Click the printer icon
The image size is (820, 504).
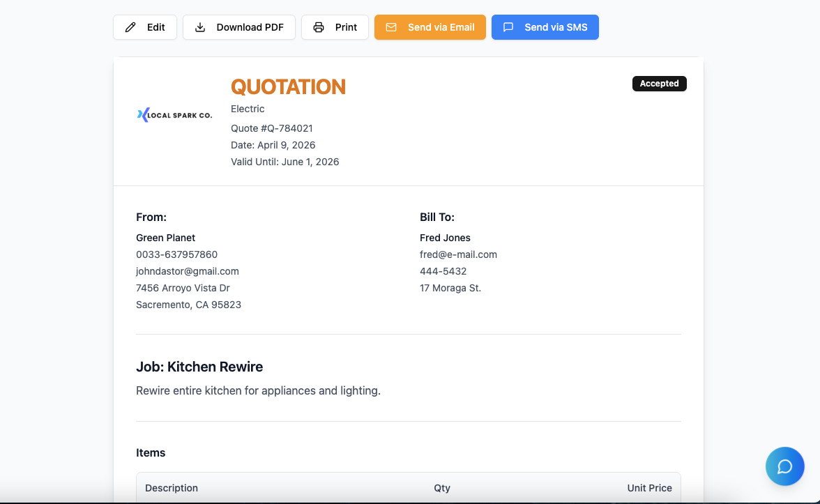tap(319, 27)
